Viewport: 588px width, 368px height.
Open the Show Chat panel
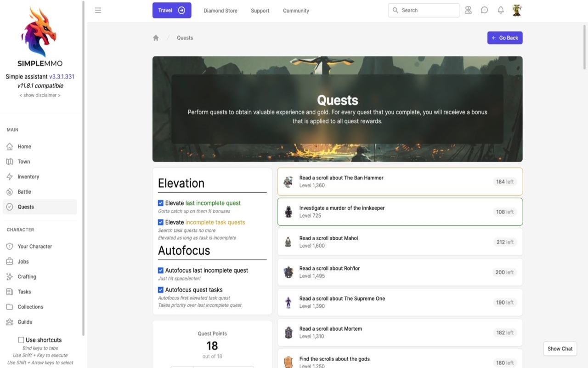coord(560,349)
